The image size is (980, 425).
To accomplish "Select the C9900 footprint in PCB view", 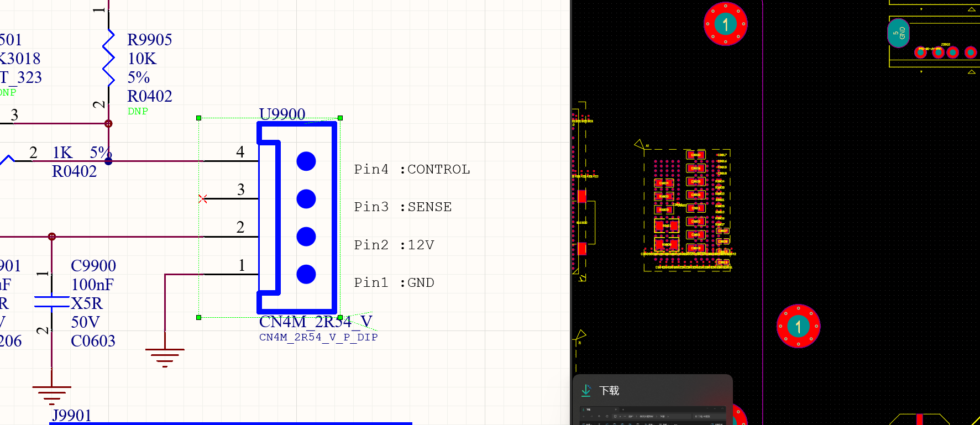I will pos(696,155).
